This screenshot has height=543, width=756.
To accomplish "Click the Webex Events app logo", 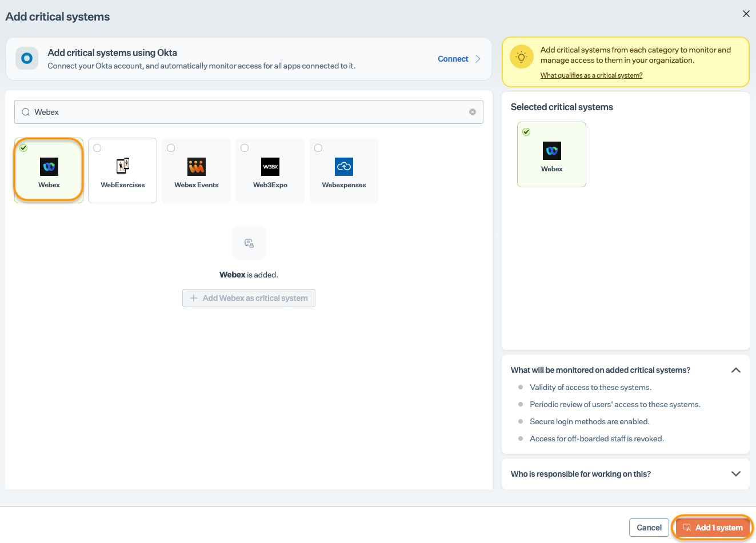I will point(197,167).
